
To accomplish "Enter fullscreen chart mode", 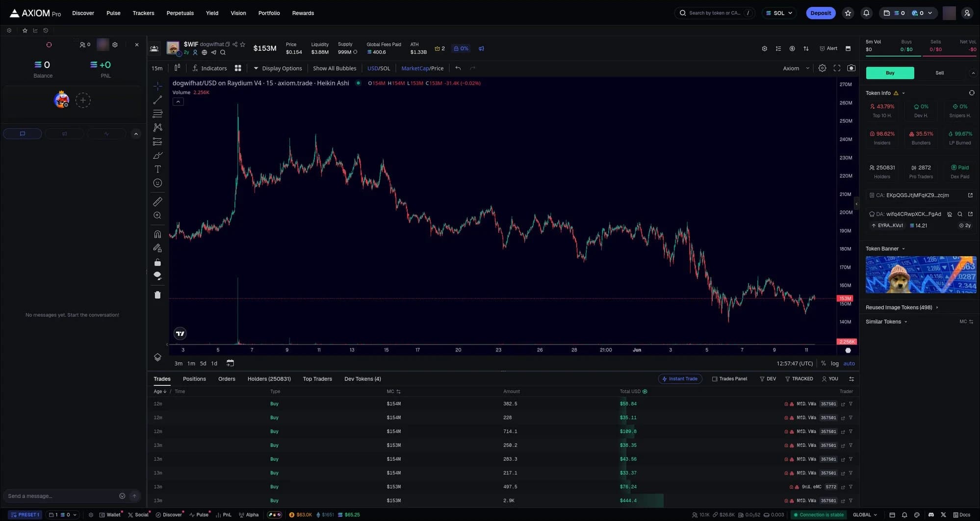I will click(x=837, y=68).
